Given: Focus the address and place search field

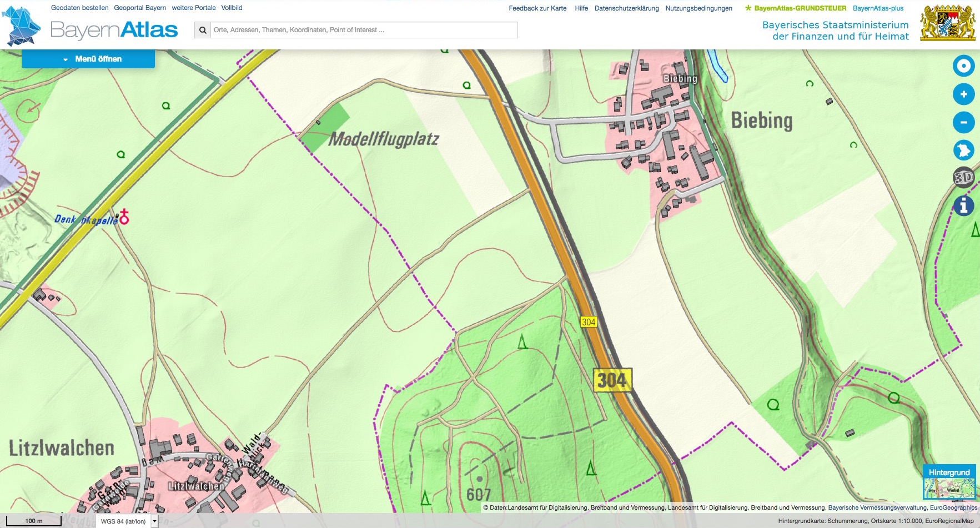Looking at the screenshot, I should click(364, 30).
